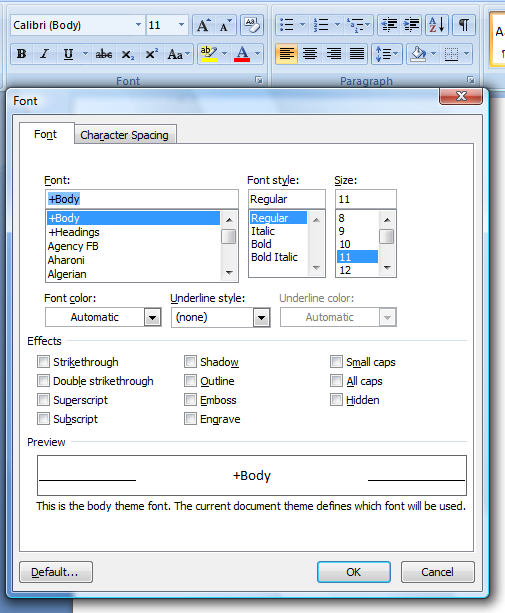Click Decrease Indent icon

389,25
